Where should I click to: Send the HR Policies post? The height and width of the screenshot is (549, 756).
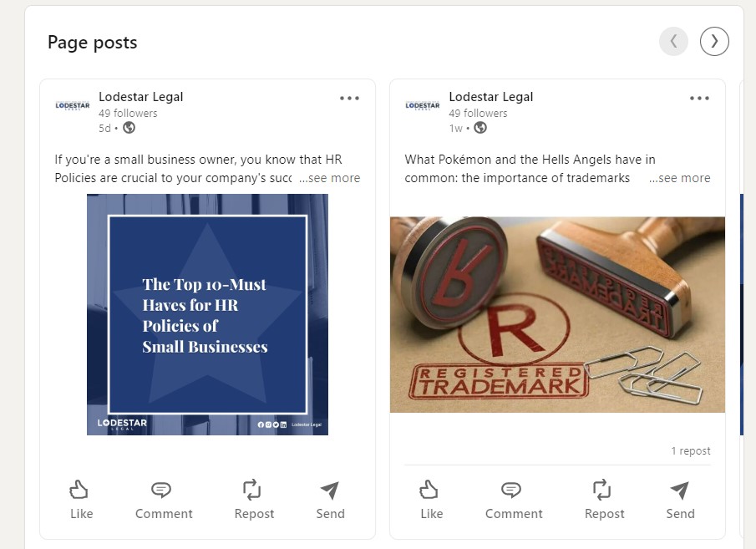point(330,500)
